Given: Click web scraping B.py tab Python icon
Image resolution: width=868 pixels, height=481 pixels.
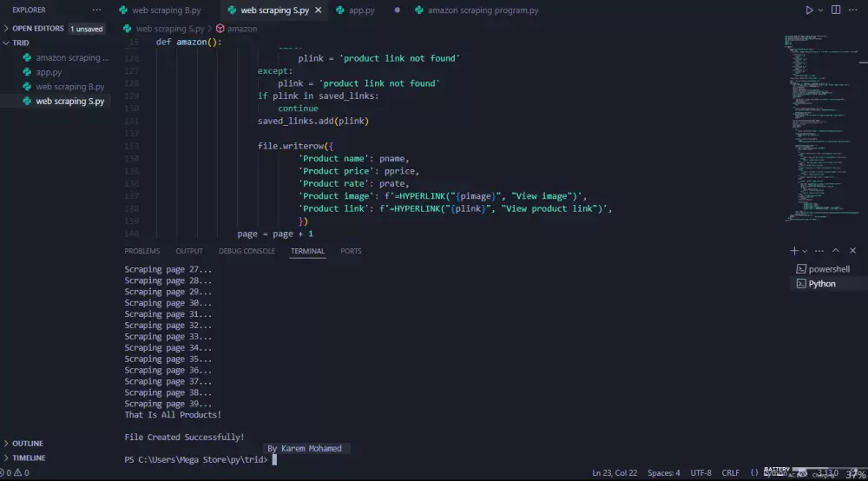Looking at the screenshot, I should click(123, 10).
